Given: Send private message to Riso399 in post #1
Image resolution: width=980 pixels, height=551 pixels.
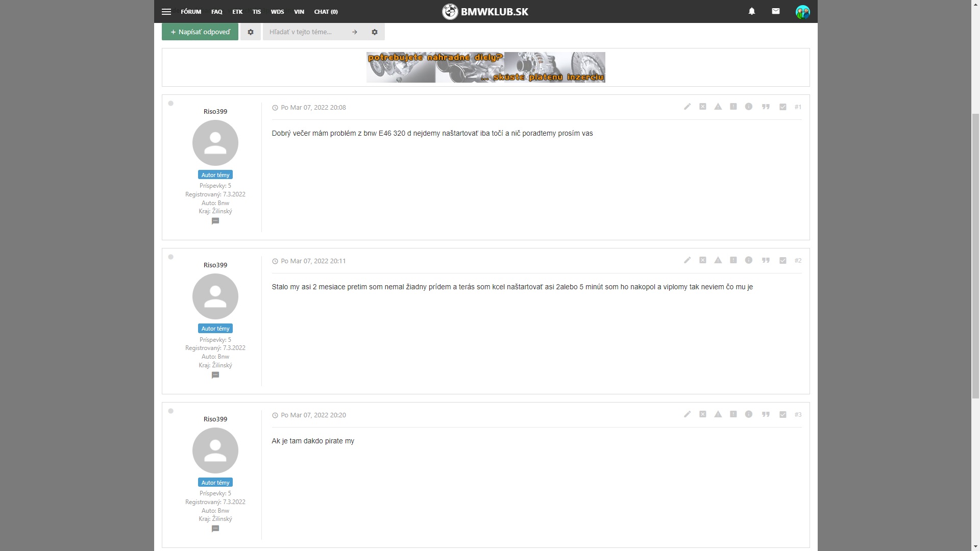Looking at the screenshot, I should pyautogui.click(x=215, y=221).
